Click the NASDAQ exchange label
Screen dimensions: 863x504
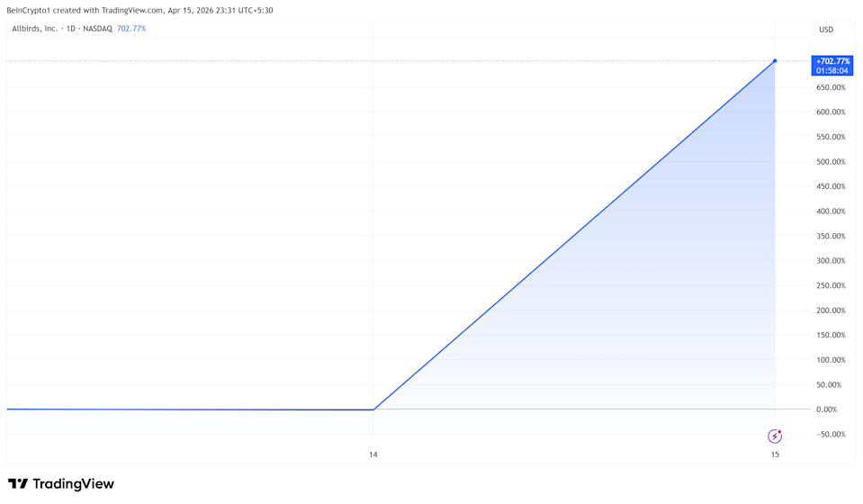coord(97,29)
